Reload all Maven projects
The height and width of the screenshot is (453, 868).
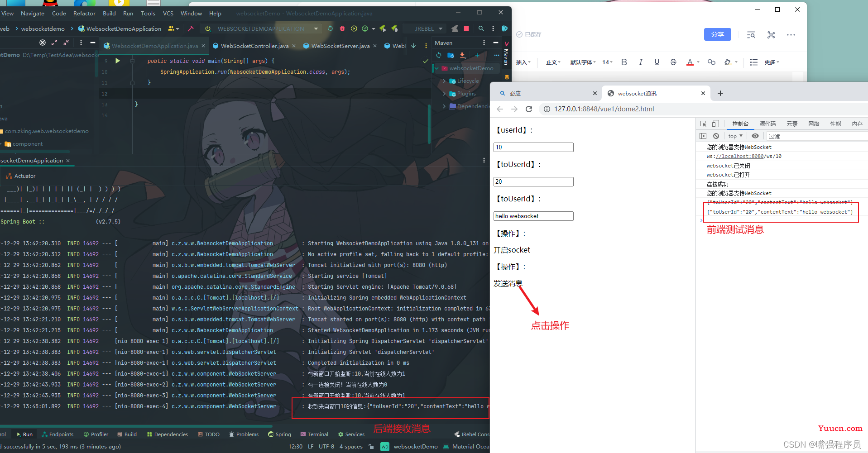click(x=439, y=55)
